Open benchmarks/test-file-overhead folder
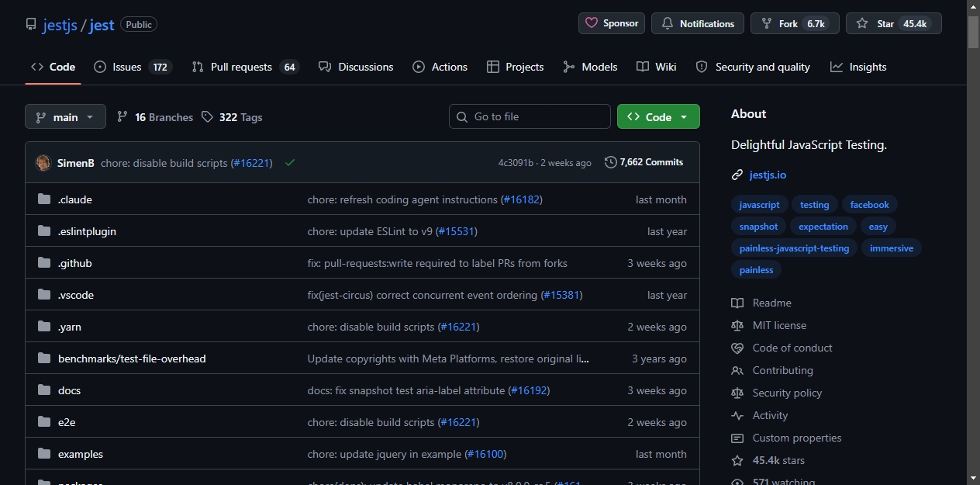This screenshot has height=485, width=980. [132, 359]
